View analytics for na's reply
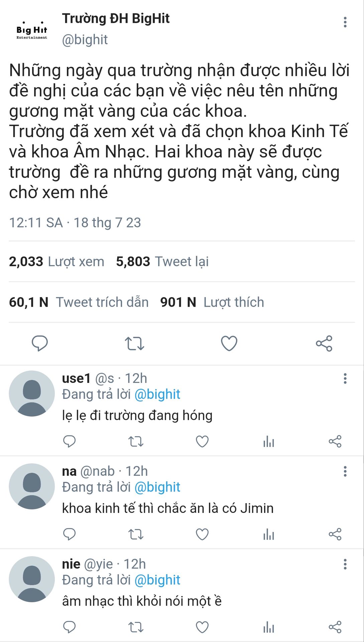 coord(268,534)
